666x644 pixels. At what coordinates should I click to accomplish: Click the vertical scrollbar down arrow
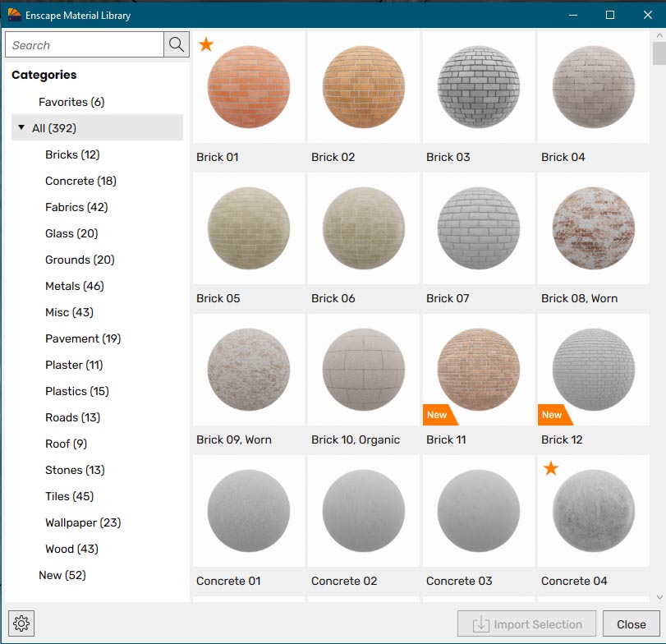click(659, 596)
